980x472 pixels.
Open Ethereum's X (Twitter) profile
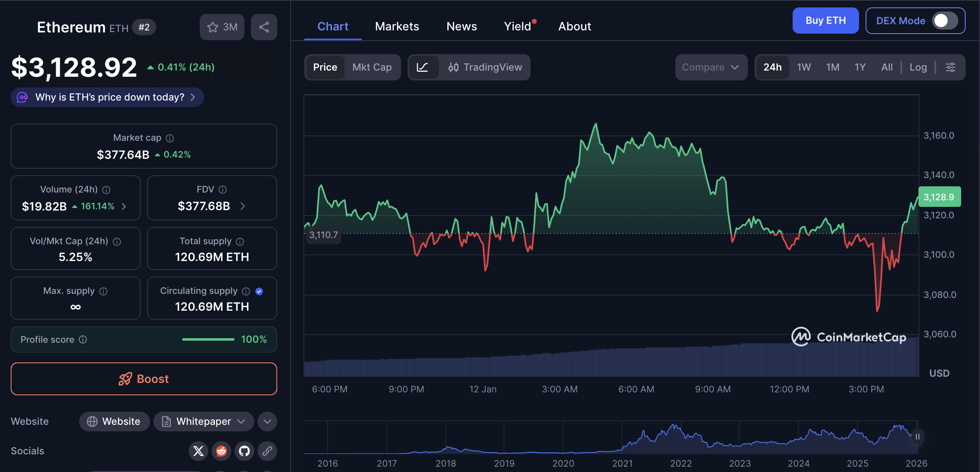198,451
